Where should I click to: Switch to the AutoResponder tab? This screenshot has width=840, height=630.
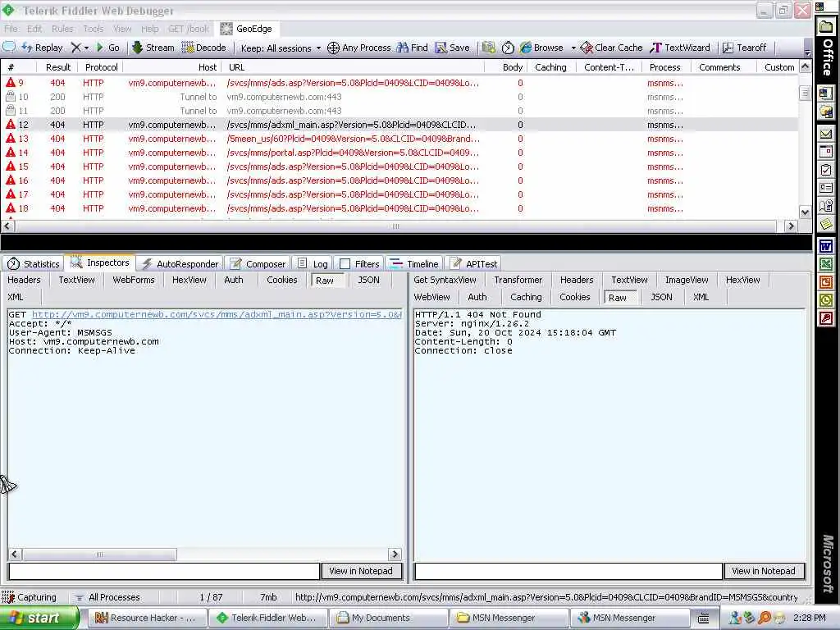(180, 263)
